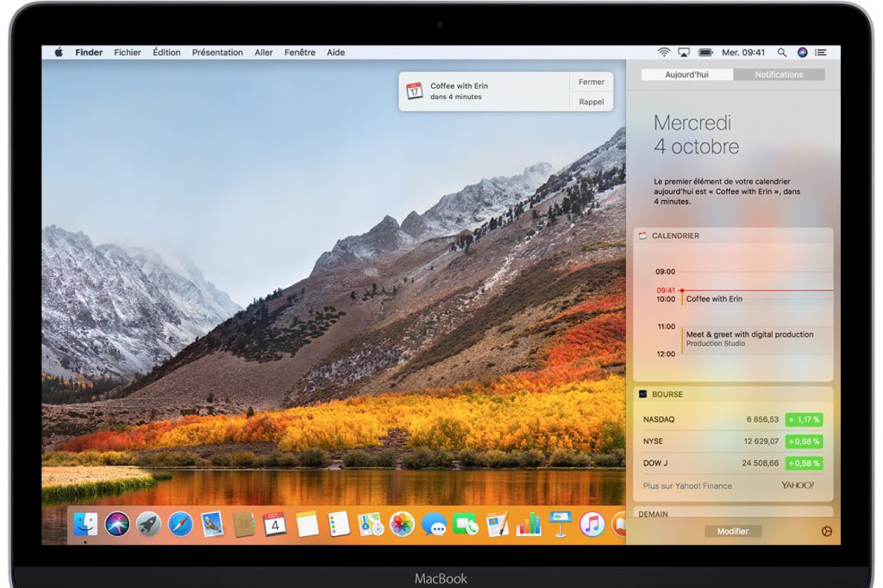
Task: Launch Siri from the Dock
Action: (117, 524)
